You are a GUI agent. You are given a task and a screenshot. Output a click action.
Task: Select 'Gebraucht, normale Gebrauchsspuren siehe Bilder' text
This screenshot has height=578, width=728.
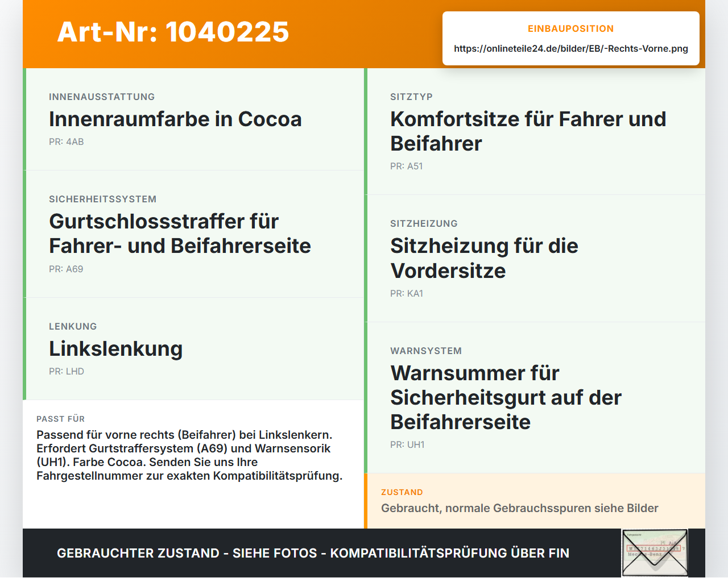pos(520,508)
